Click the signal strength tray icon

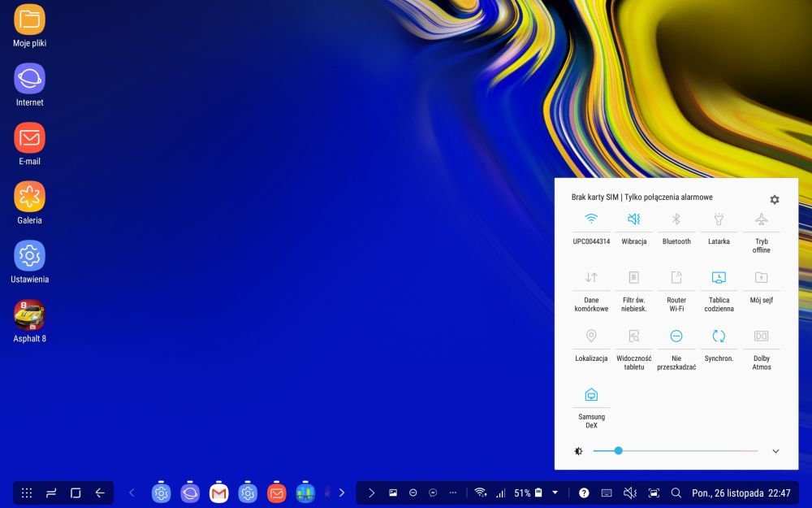click(500, 493)
